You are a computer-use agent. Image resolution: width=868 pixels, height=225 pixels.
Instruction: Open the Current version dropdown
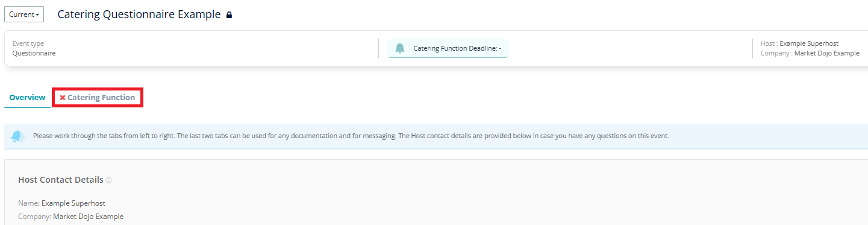24,14
